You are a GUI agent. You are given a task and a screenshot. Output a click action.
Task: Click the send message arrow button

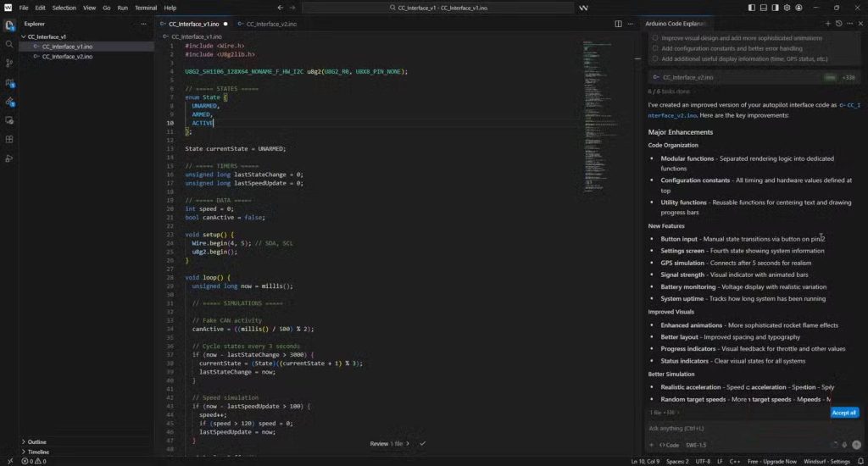[856, 445]
